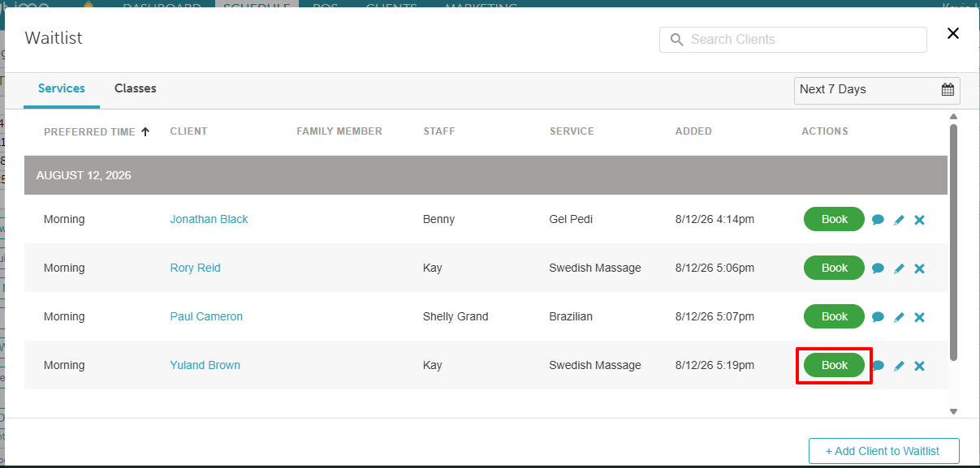Click the August 12, 2026 group header
The width and height of the screenshot is (980, 468).
(x=486, y=175)
